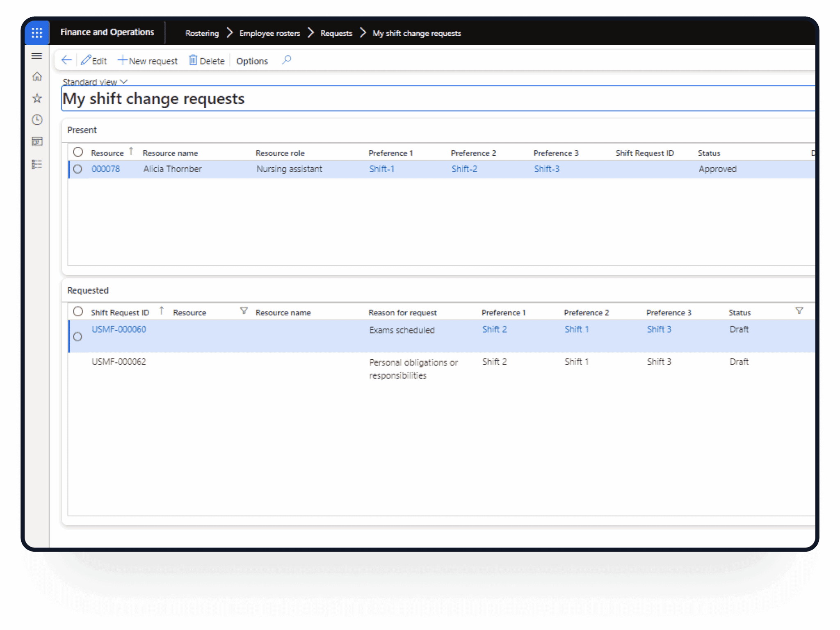The image size is (840, 630).
Task: Open Resource role column header
Action: point(280,153)
